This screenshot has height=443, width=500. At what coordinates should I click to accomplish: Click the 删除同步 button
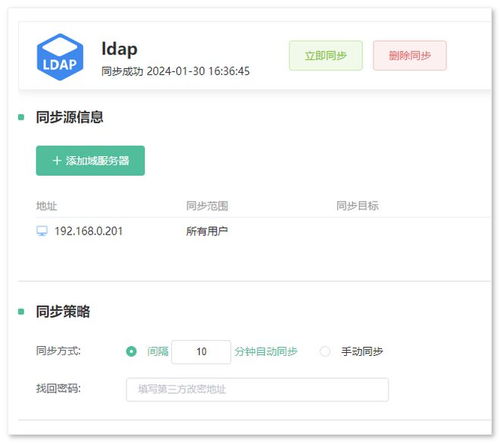[x=410, y=55]
